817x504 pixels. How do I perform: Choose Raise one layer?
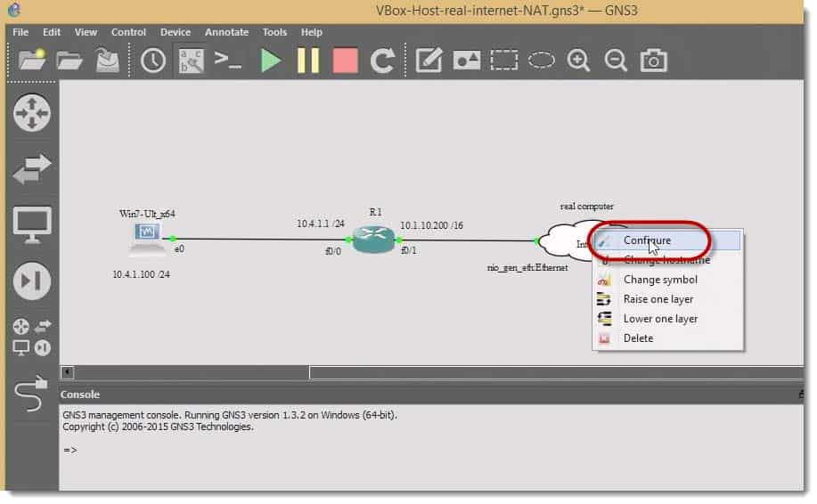pyautogui.click(x=667, y=299)
